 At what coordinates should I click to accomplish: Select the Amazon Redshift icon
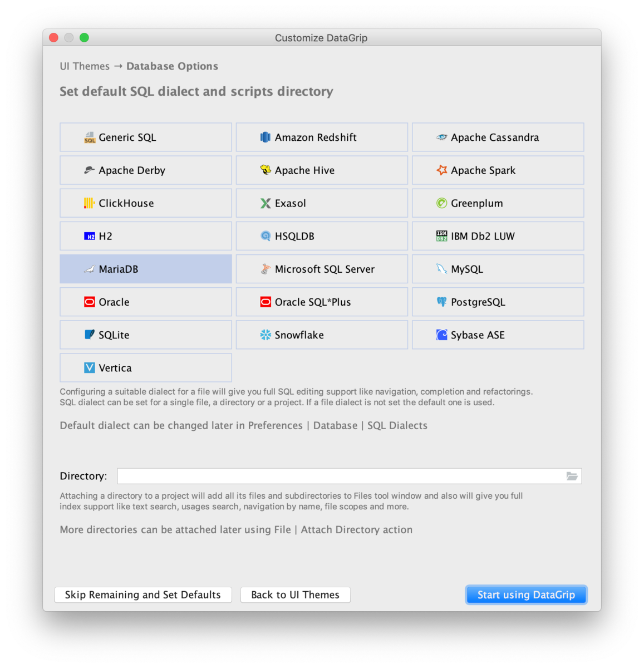click(x=266, y=137)
